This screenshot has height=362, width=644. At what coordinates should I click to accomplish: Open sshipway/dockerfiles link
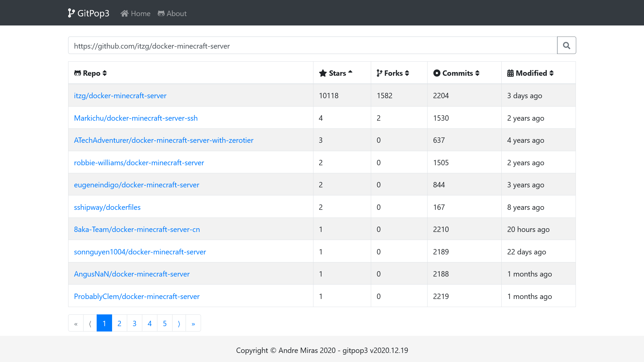pyautogui.click(x=107, y=207)
